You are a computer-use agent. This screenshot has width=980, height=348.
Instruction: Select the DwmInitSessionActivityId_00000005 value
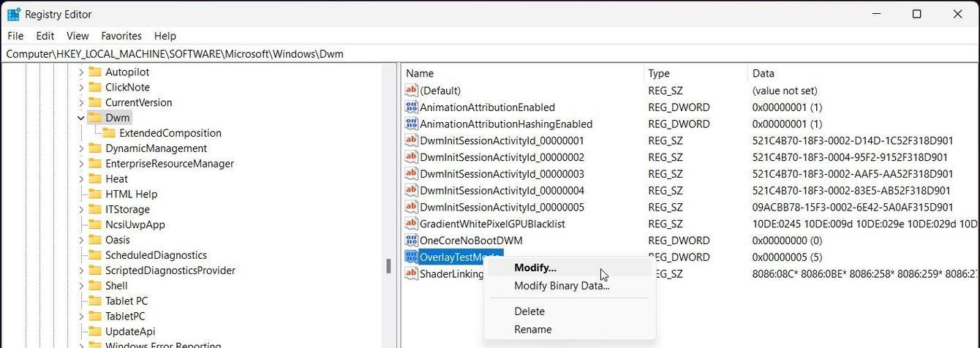click(502, 208)
